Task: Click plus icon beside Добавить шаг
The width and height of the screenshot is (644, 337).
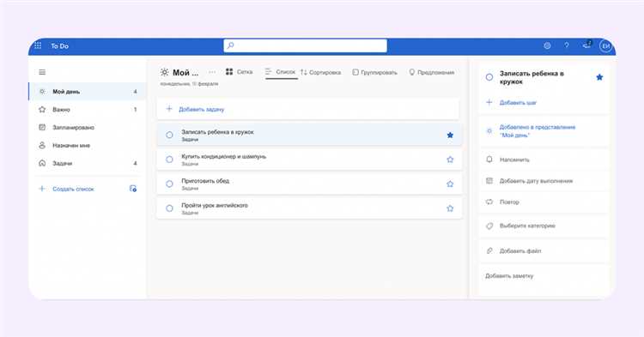Action: (x=489, y=102)
